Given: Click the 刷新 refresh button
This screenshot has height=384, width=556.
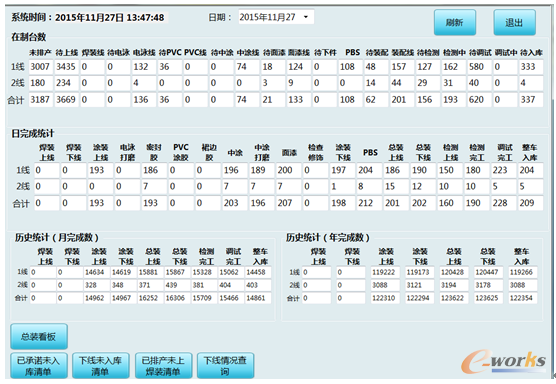Looking at the screenshot, I should [455, 22].
